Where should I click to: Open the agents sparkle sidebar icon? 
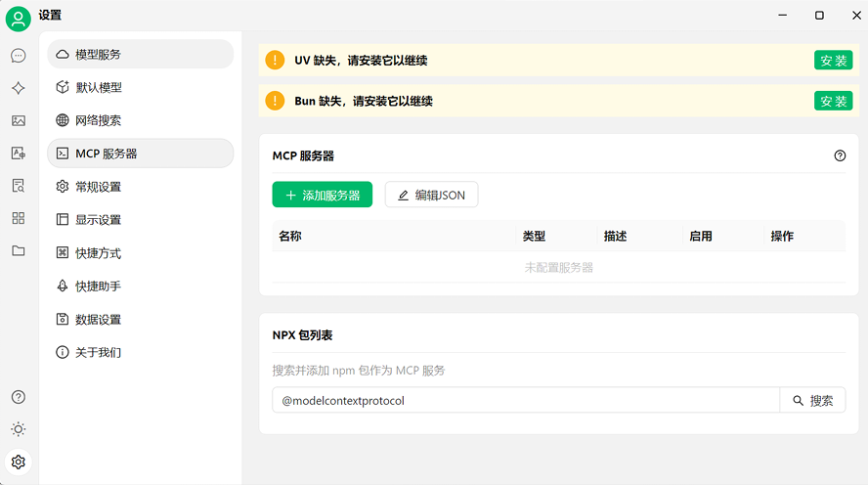[x=19, y=88]
